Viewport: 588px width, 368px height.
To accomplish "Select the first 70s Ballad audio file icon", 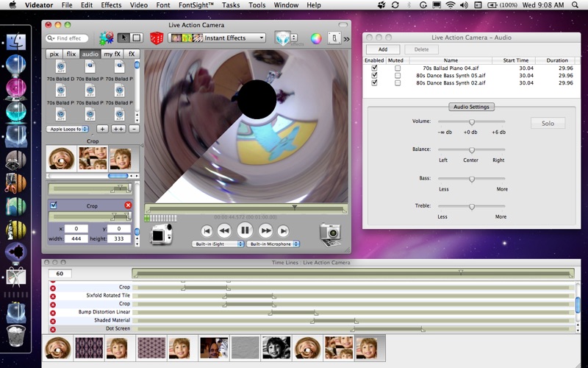I will coord(60,67).
